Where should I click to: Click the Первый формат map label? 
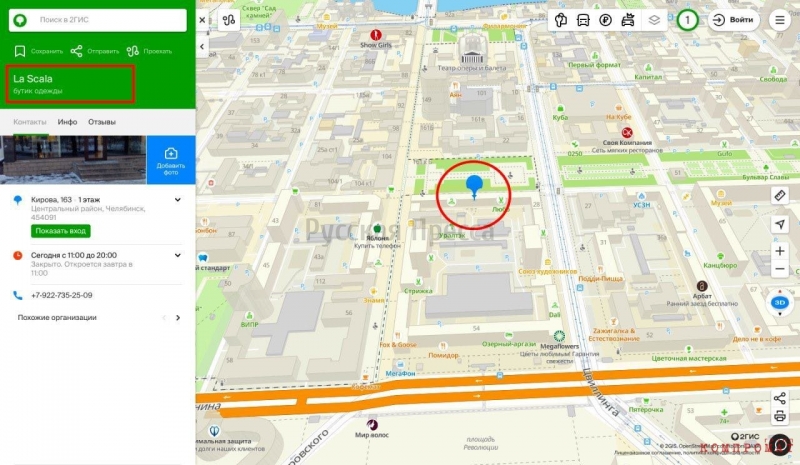[x=594, y=65]
